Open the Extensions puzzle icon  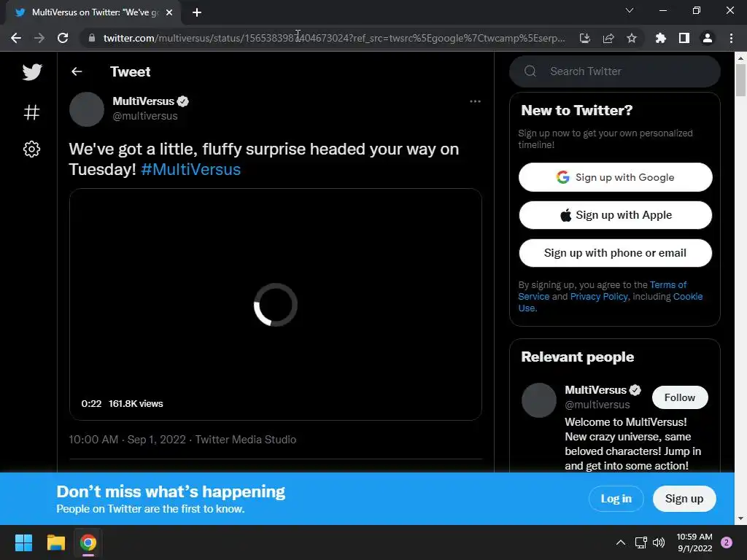pos(661,38)
